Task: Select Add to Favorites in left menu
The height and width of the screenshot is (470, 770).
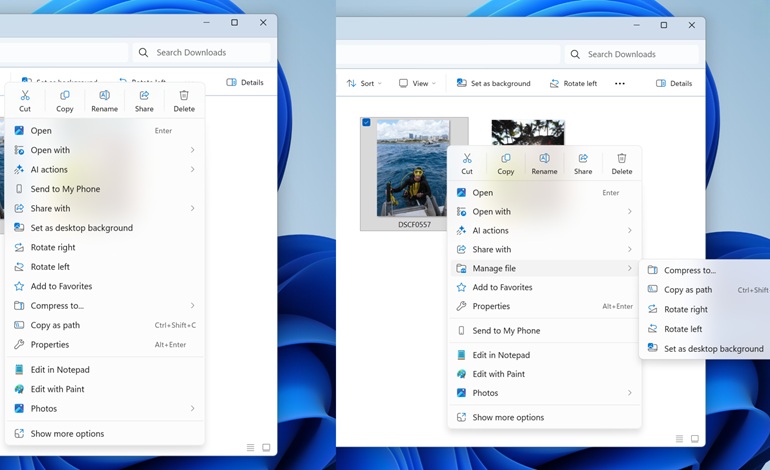Action: coord(105,286)
